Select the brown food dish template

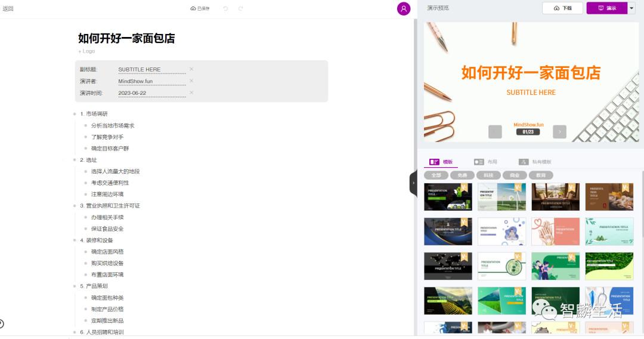tap(609, 197)
